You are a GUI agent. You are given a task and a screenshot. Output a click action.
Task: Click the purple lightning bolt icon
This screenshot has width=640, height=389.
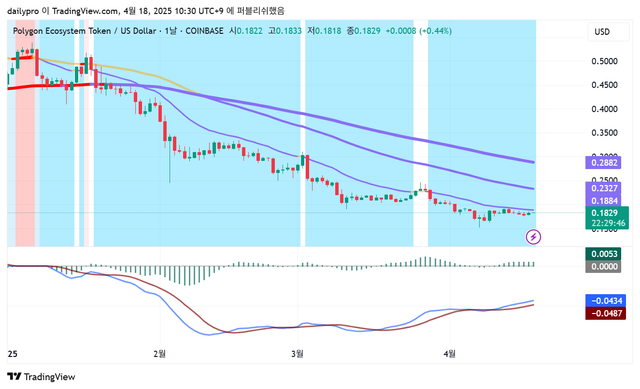(x=533, y=237)
